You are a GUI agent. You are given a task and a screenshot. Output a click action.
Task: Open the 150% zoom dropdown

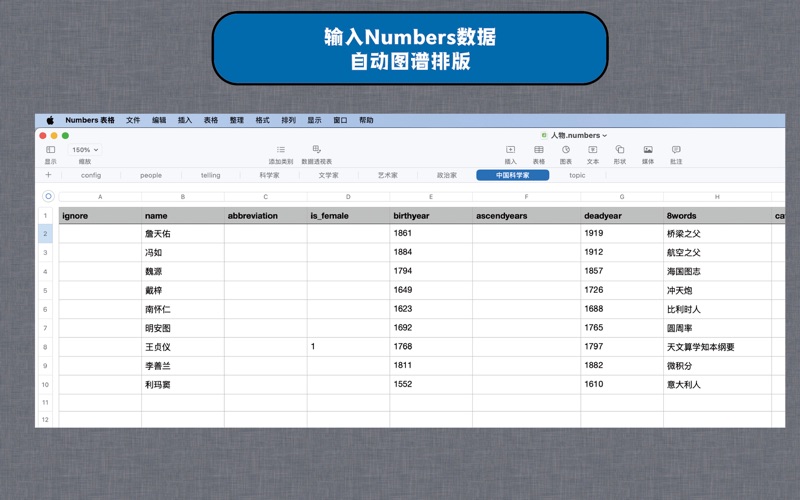85,149
